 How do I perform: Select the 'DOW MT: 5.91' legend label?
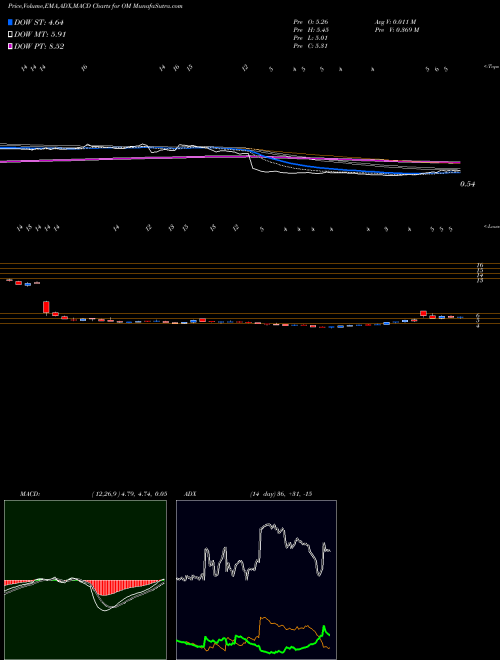40,35
